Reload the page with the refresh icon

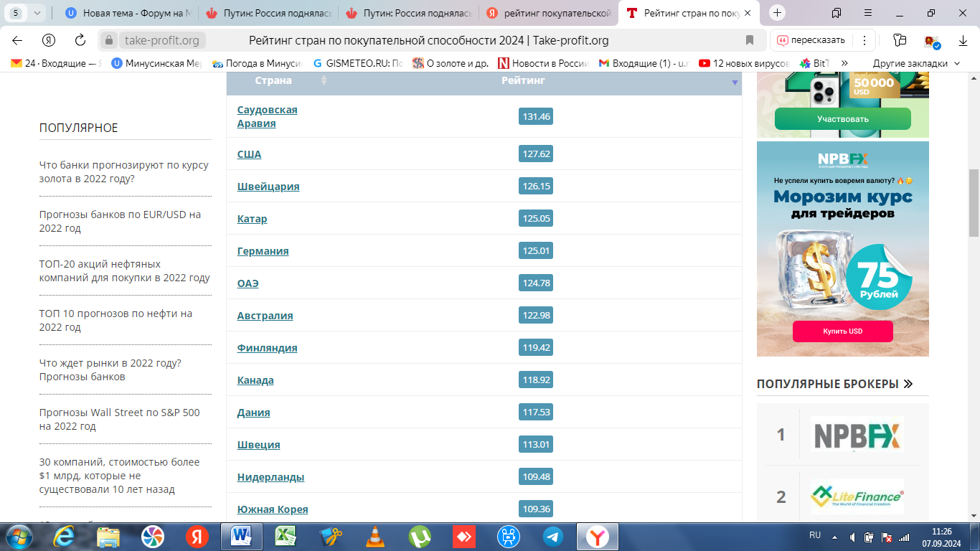[80, 40]
